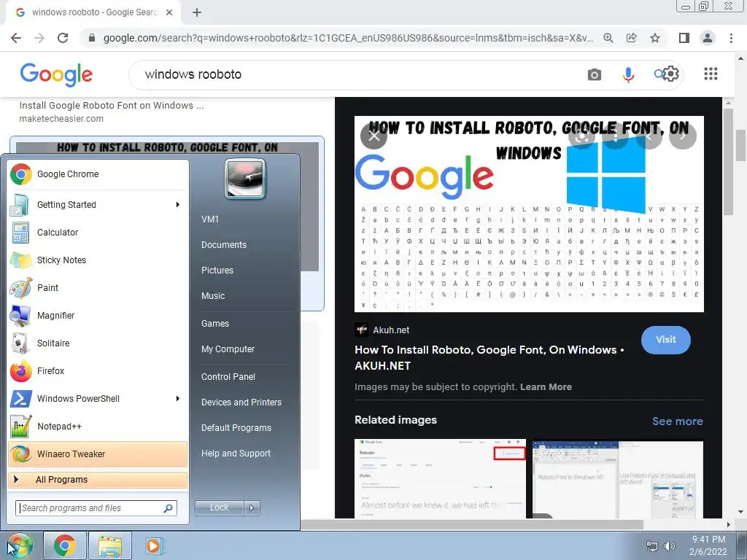Image resolution: width=747 pixels, height=560 pixels.
Task: Click the Chrome back arrow
Action: tap(16, 38)
